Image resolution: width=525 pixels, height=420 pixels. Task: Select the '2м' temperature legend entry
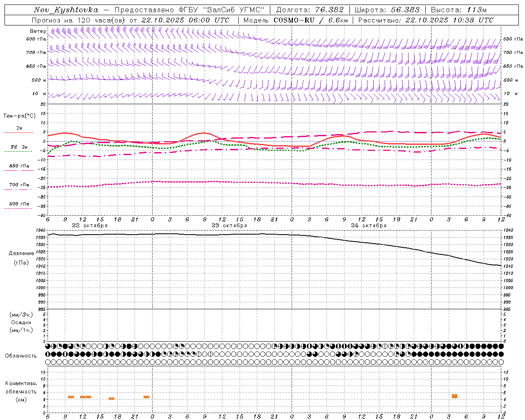pos(19,128)
